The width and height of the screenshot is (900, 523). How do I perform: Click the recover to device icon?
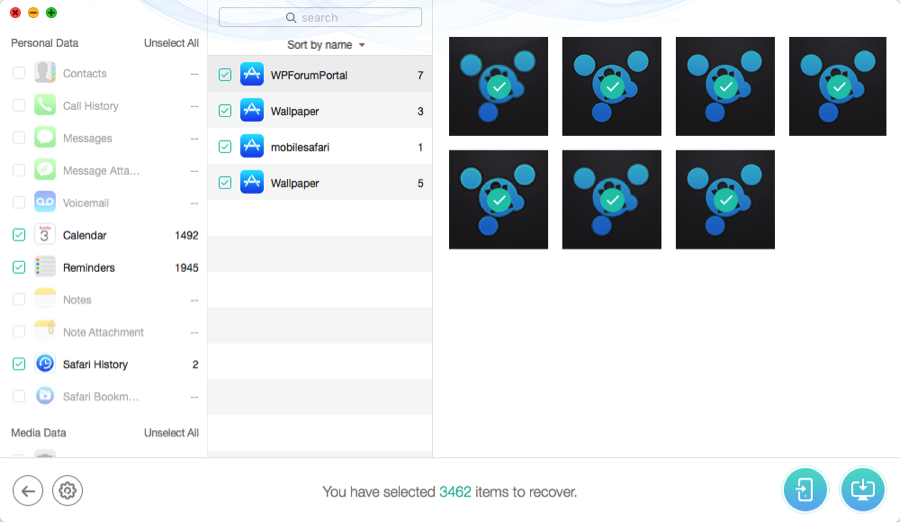coord(805,490)
